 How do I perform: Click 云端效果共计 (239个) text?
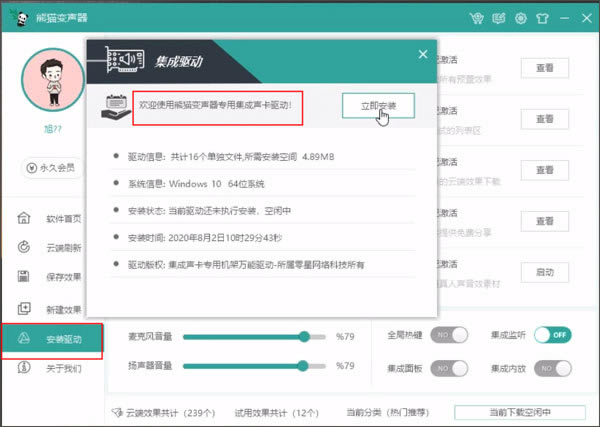pos(171,413)
